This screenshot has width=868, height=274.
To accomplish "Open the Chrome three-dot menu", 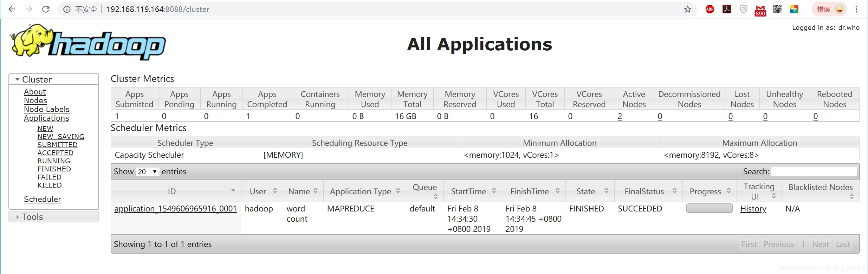I will [856, 9].
